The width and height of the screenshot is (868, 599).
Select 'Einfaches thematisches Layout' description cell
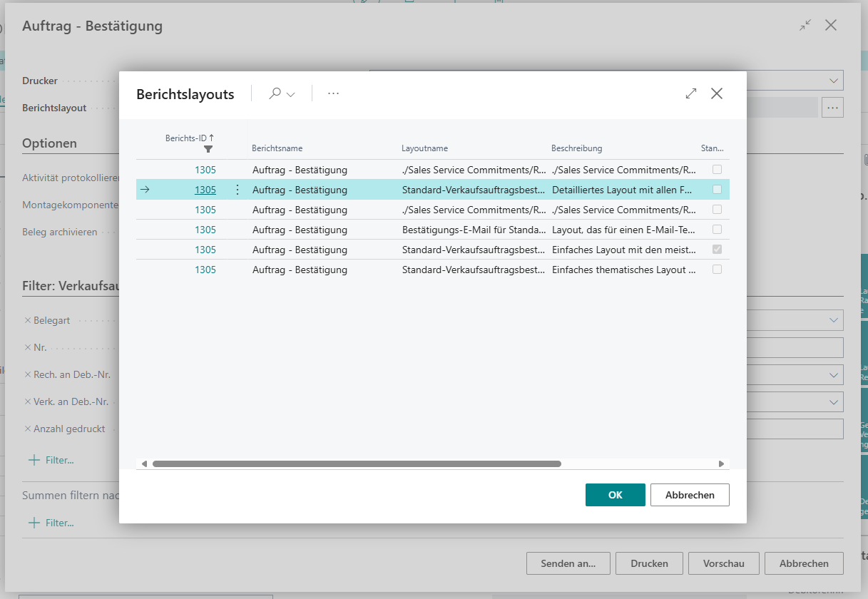point(624,270)
